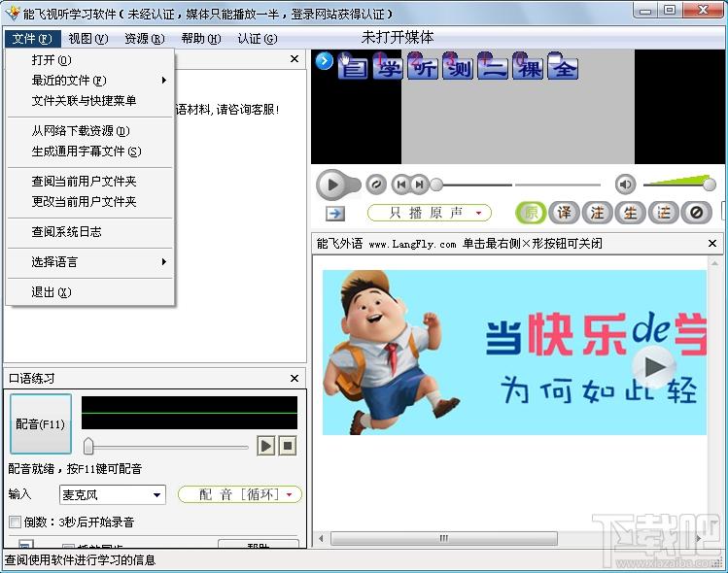This screenshot has width=728, height=573.
Task: Open the 只播原声 playback mode dropdown
Action: pos(429,213)
